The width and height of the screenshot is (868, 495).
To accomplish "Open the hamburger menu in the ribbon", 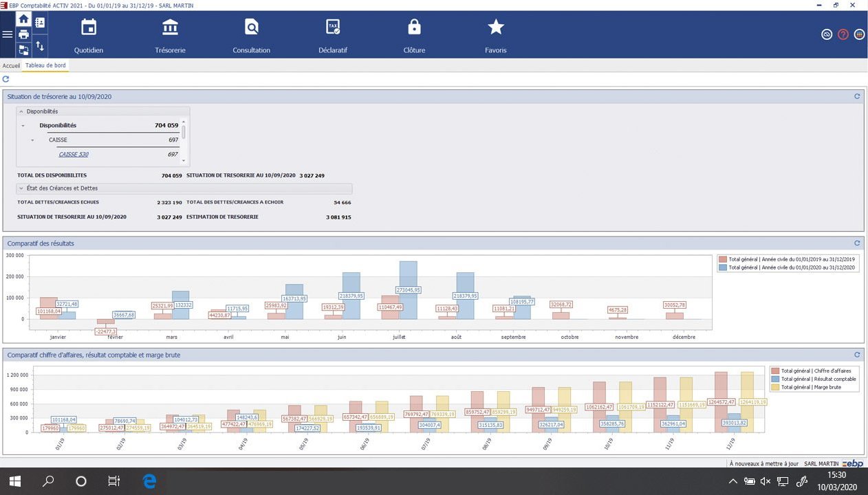I will click(8, 34).
